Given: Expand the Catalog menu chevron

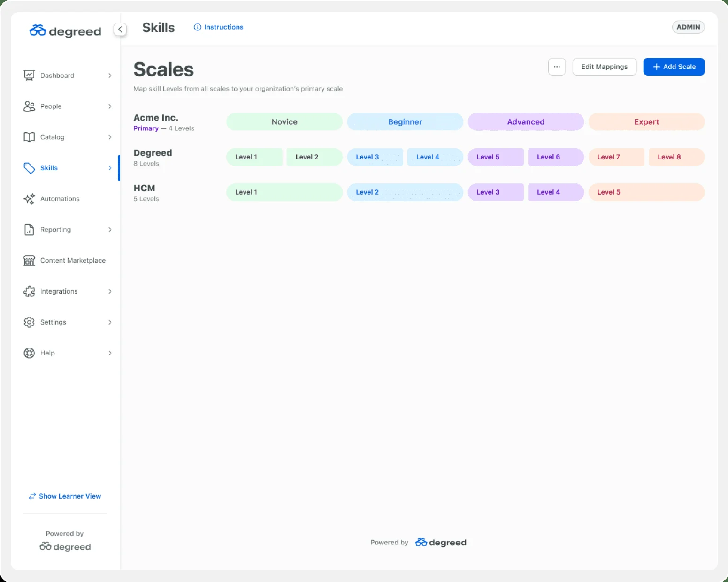Looking at the screenshot, I should point(110,137).
